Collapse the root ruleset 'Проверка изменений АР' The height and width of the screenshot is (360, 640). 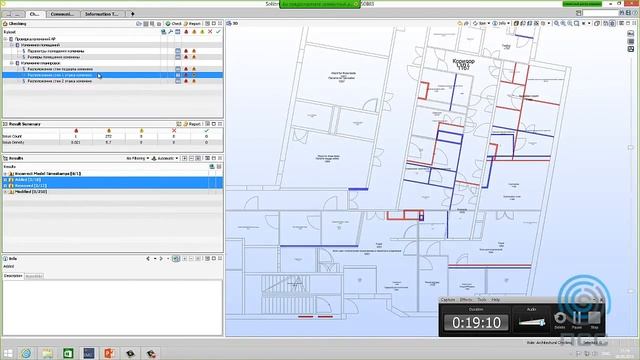[x=6, y=39]
